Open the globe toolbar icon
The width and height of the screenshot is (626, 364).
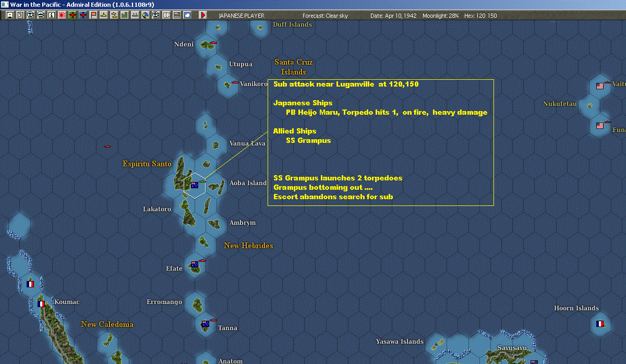146,15
